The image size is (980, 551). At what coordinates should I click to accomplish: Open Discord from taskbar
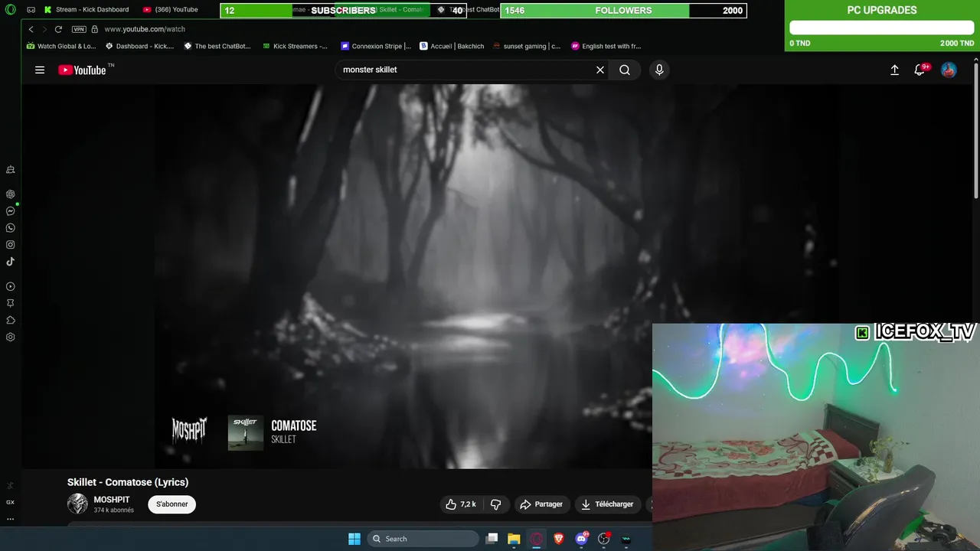[x=581, y=539]
